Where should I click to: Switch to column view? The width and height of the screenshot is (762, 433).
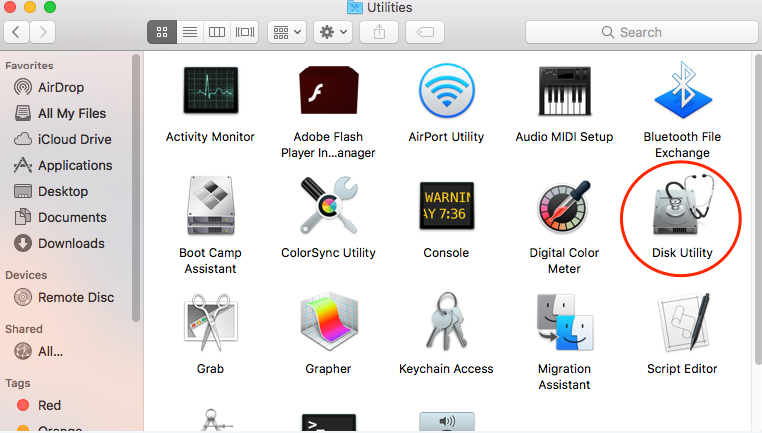[217, 33]
